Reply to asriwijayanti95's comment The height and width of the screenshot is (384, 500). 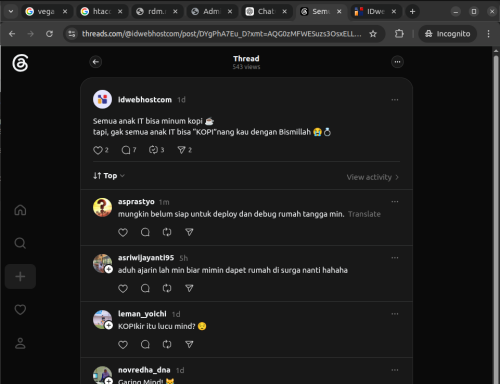click(145, 288)
